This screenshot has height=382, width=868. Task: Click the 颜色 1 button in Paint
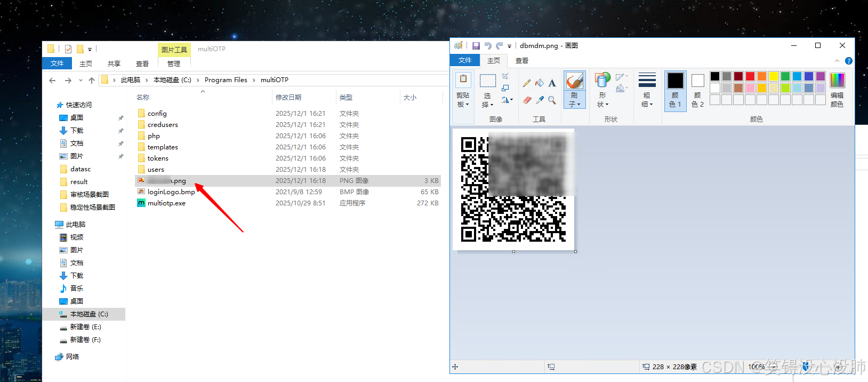tap(676, 90)
